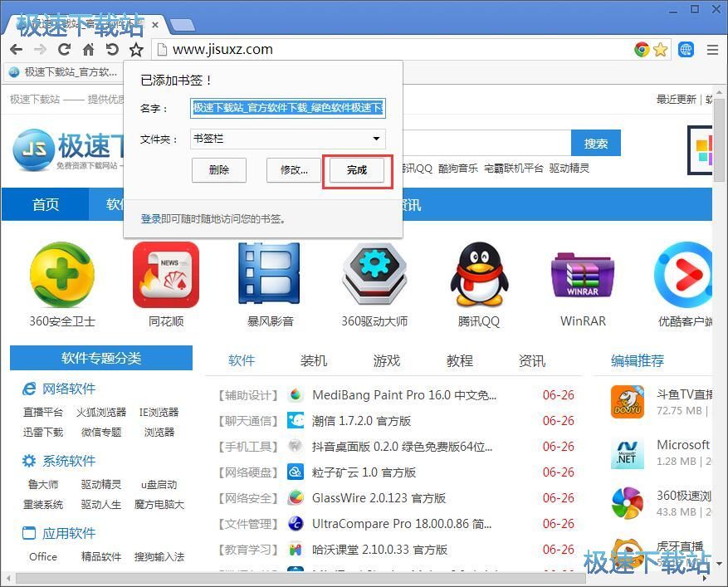728x587 pixels.
Task: Click the bookmark star beside address bar
Action: 136,49
